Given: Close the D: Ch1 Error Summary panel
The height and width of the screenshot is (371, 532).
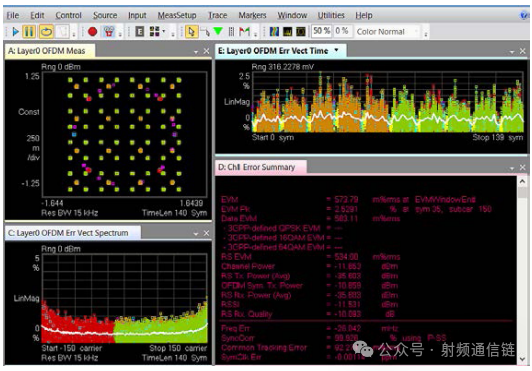Looking at the screenshot, I should point(522,167).
